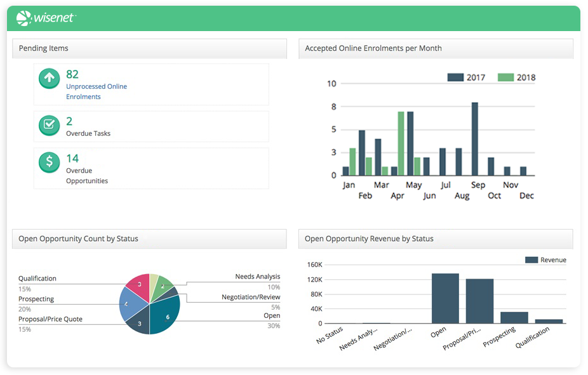Click the dollar sign Overdue Opportunities icon
The width and height of the screenshot is (588, 375).
point(49,162)
